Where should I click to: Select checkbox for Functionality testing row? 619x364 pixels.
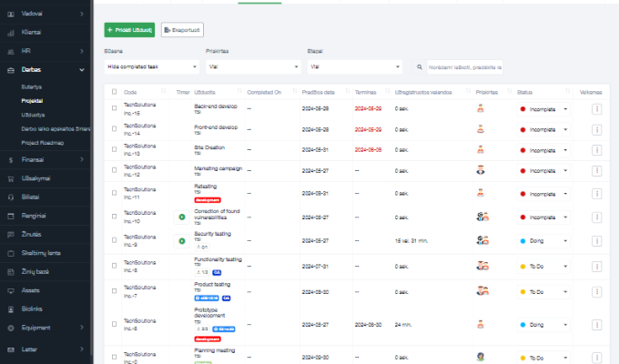coord(114,266)
